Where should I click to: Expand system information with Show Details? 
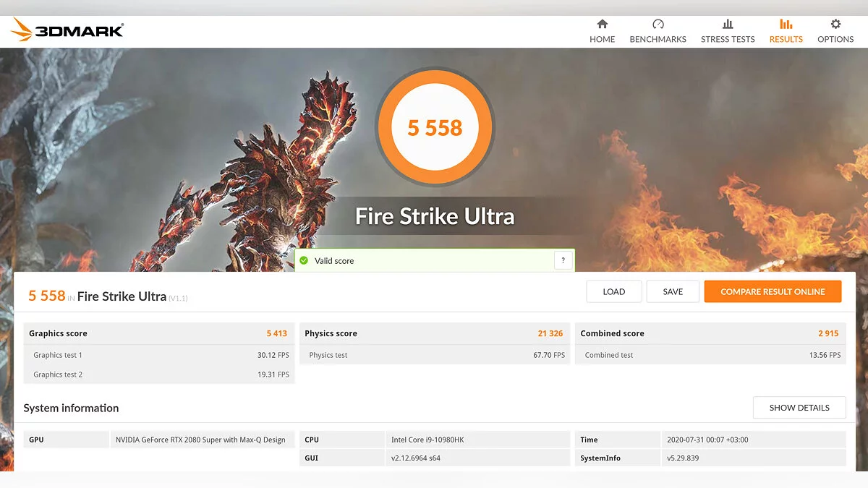(799, 408)
